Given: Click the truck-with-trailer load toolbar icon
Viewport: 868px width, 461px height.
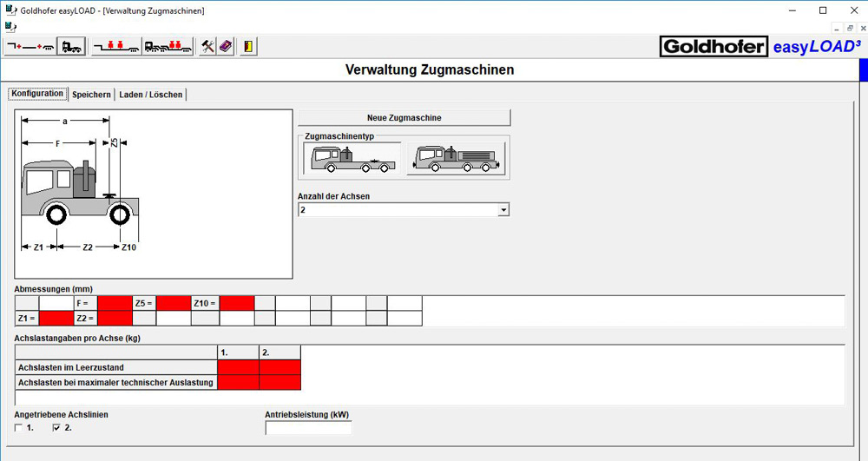Looking at the screenshot, I should coord(168,47).
